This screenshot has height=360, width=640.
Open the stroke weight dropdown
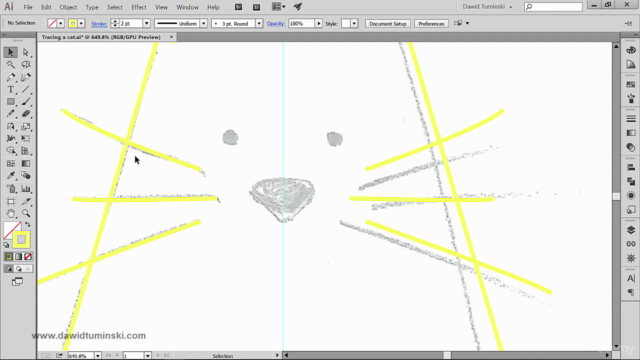tap(146, 24)
